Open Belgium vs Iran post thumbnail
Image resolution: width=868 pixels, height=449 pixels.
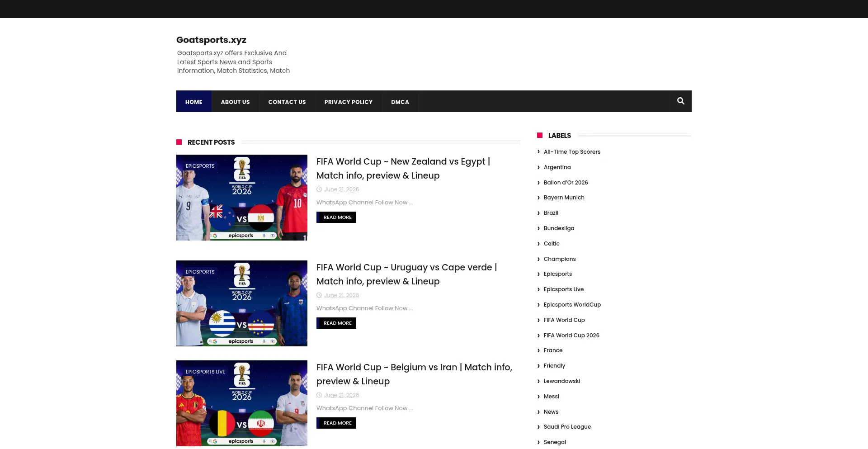(x=242, y=403)
